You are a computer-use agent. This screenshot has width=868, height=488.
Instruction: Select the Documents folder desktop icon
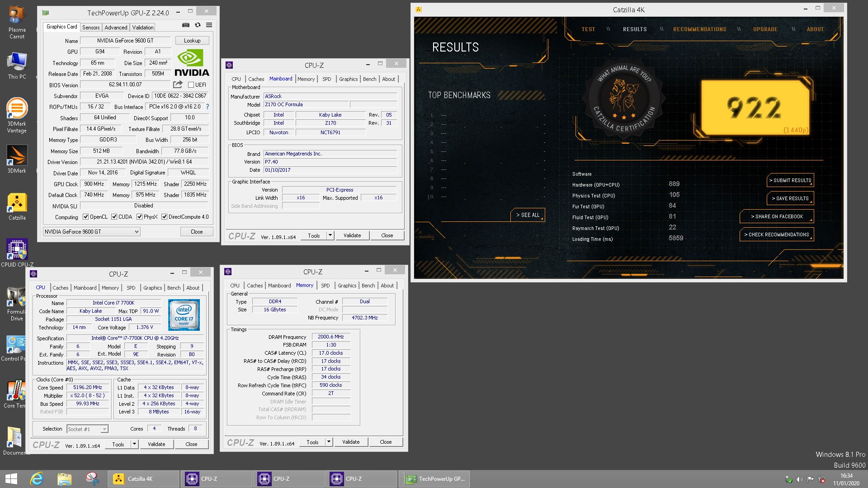15,441
